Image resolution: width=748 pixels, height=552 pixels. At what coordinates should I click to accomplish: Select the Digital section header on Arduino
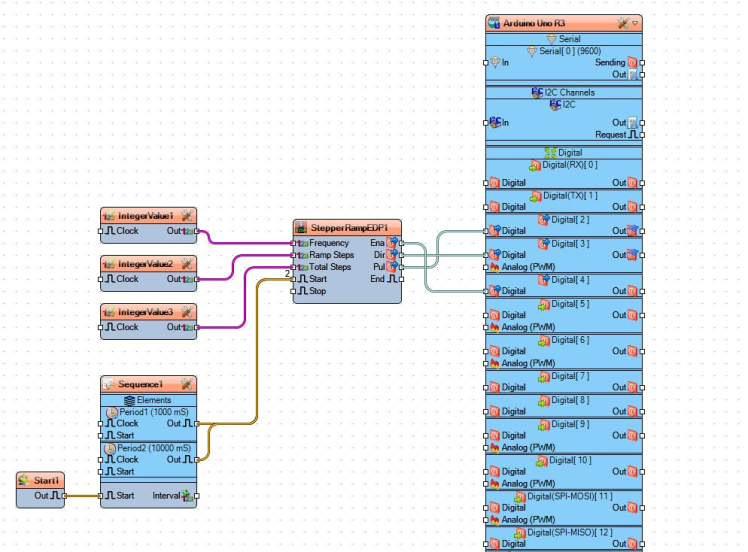563,153
